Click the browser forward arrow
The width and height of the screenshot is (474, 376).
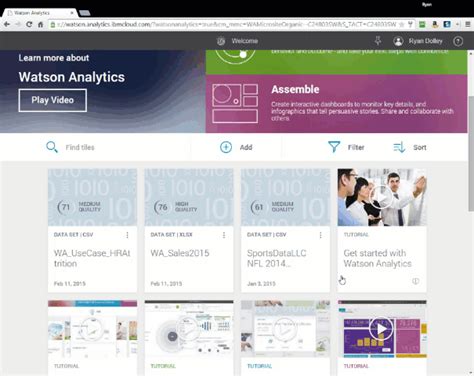tap(18, 24)
